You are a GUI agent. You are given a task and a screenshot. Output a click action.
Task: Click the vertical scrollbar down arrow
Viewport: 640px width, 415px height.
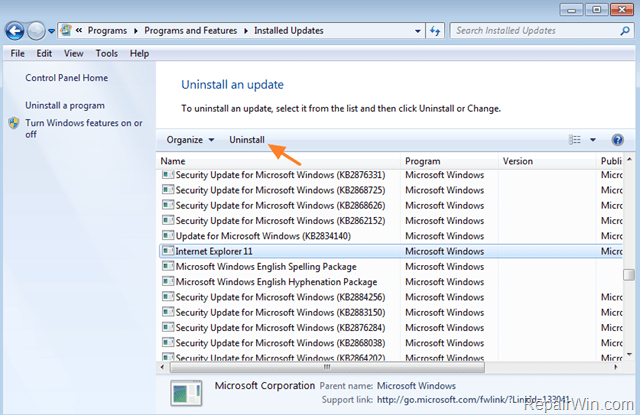click(629, 354)
